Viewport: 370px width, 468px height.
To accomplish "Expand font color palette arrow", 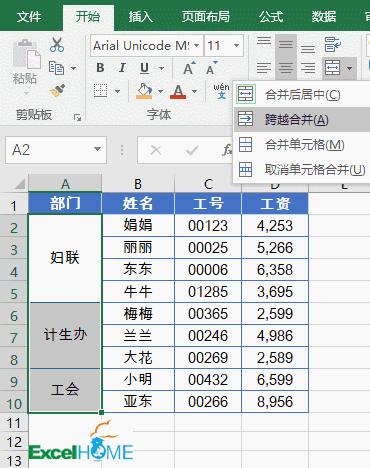I will pyautogui.click(x=194, y=91).
